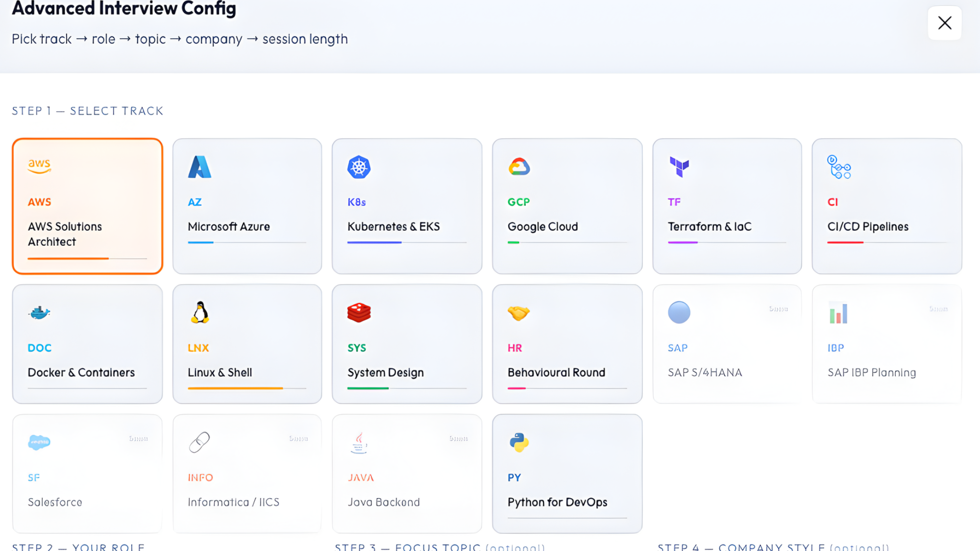Click the Behavioural Round handshake icon
Image resolution: width=980 pixels, height=551 pixels.
tap(519, 312)
